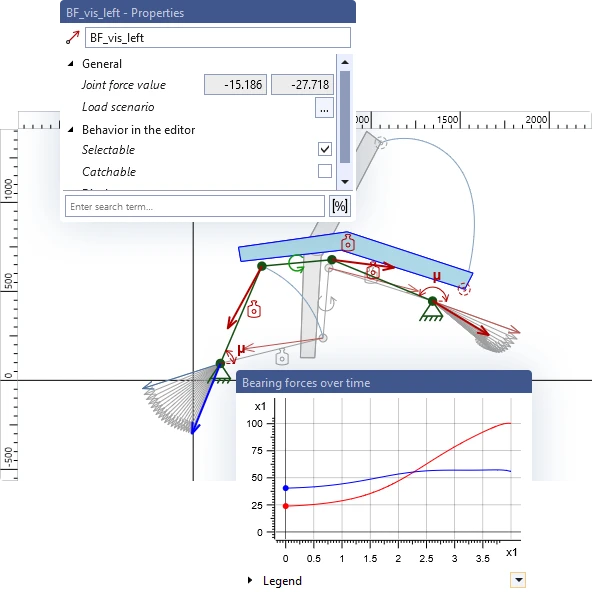Screen dimensions: 592x592
Task: Click the green rotation drive icon
Action: [x=296, y=263]
